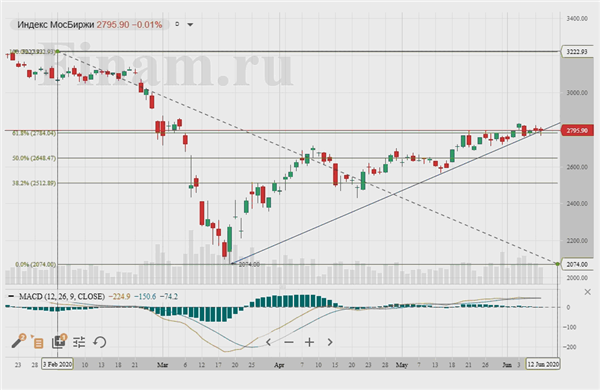Select the 38.2% (2512.89) Fibonacci level label
Screen dimensions: 600x390
coord(34,183)
